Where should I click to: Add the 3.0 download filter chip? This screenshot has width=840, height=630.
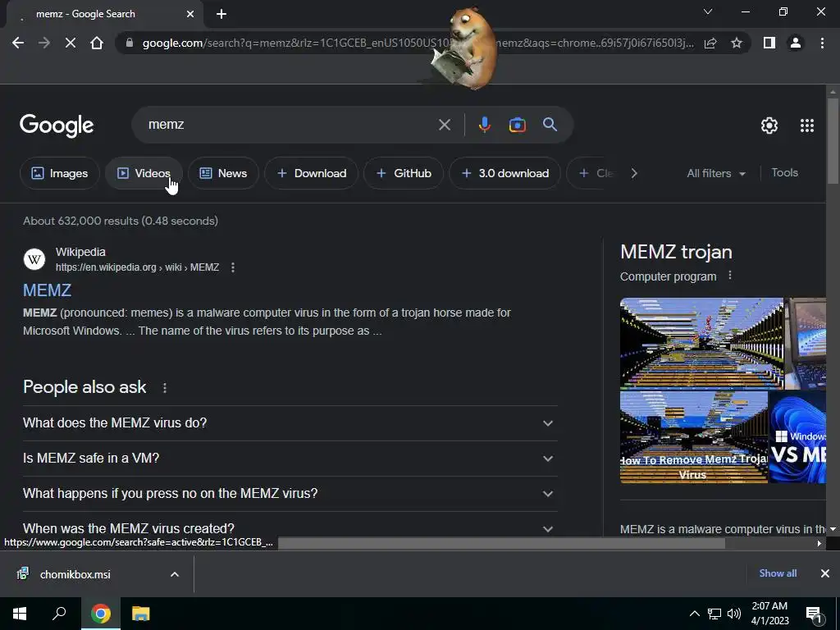click(x=504, y=173)
